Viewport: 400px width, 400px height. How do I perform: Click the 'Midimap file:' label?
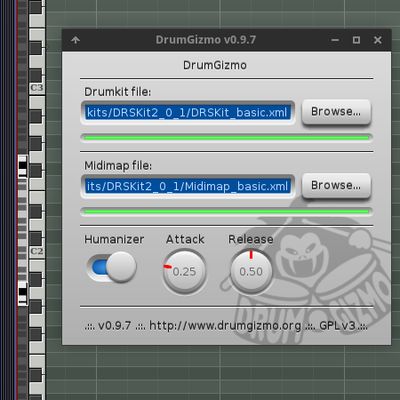click(118, 165)
